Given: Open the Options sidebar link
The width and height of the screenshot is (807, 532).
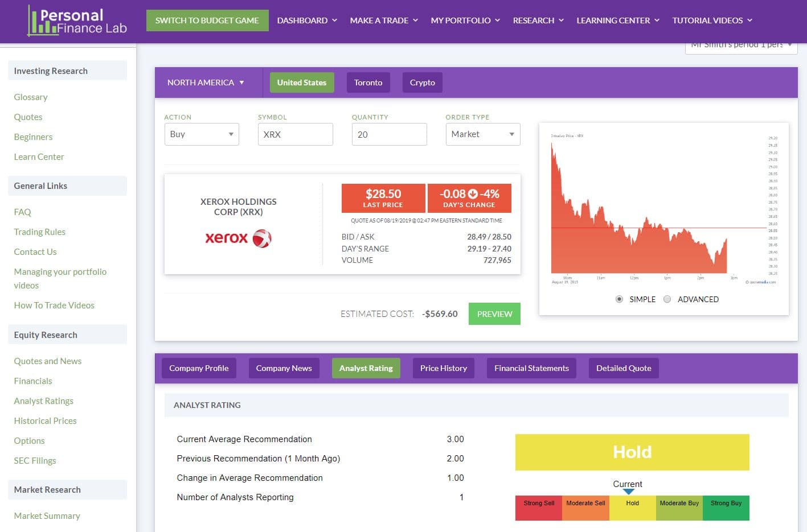Looking at the screenshot, I should pyautogui.click(x=29, y=441).
